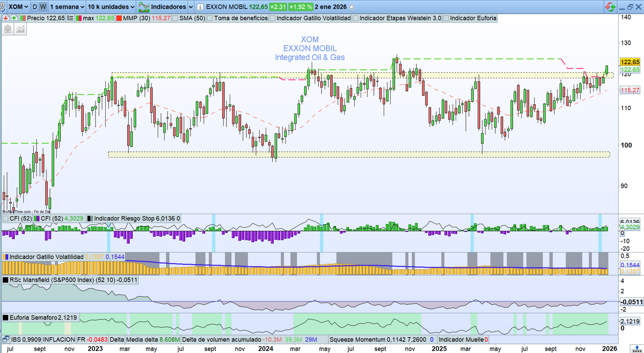Open the max 122,65 indicator label
This screenshot has width=644, height=353.
[x=98, y=18]
